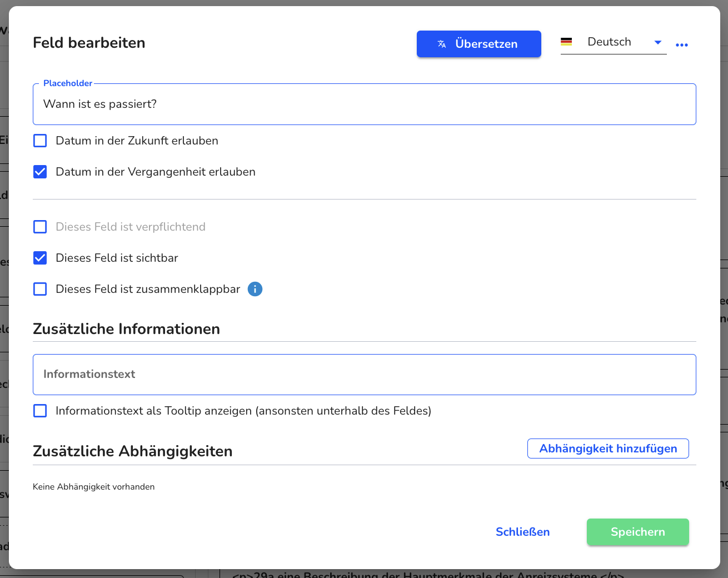Uncheck Datum in der Vergangenheit erlauben
Viewport: 728px width, 578px height.
coord(40,172)
